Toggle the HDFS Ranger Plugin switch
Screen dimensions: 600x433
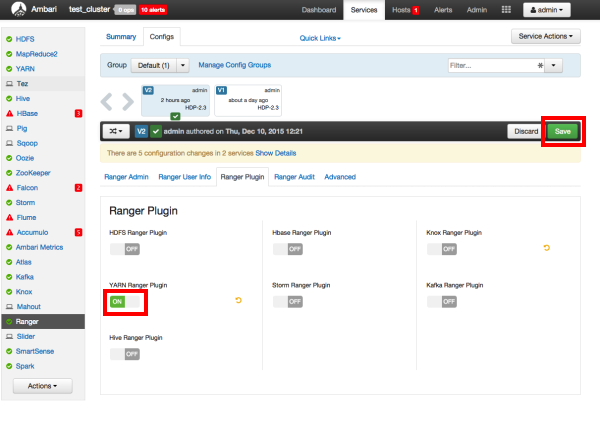click(125, 249)
